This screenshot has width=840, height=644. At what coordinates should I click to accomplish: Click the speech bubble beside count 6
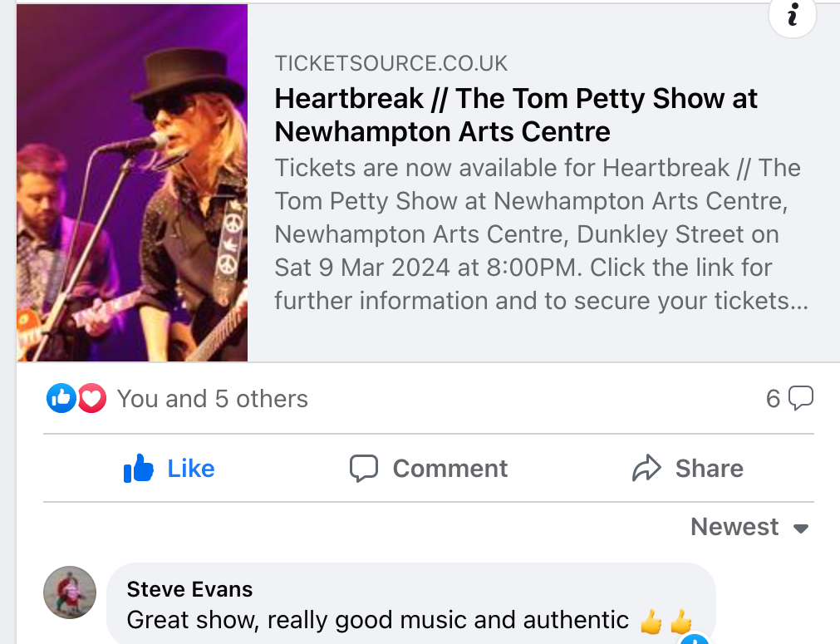800,399
